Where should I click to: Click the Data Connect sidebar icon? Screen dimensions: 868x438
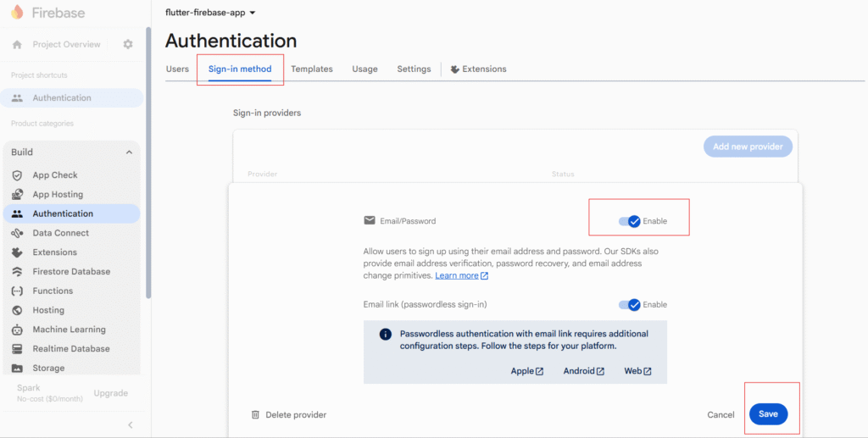[x=17, y=233]
